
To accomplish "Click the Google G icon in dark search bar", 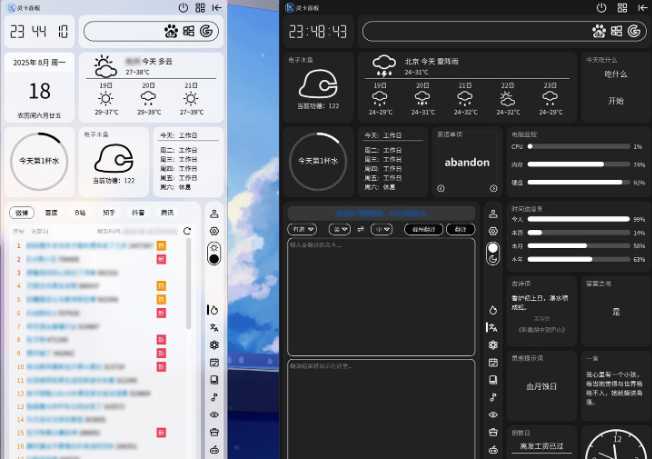I will [634, 32].
